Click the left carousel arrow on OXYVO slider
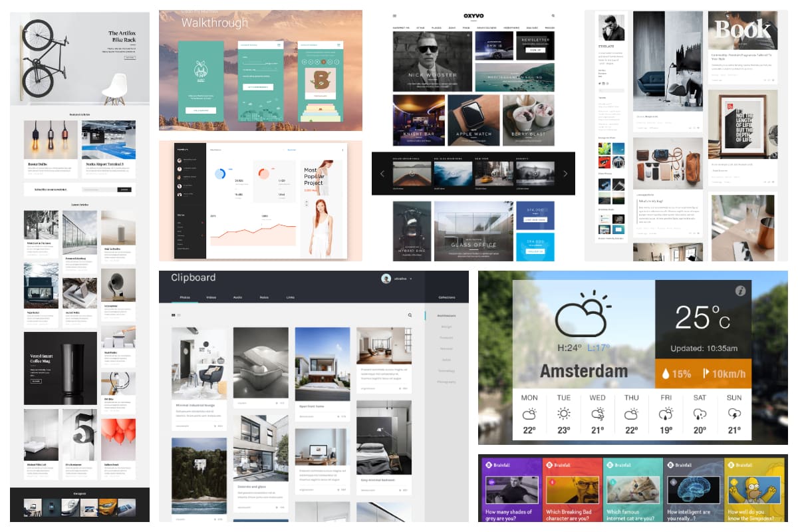The image size is (798, 532). (x=382, y=174)
